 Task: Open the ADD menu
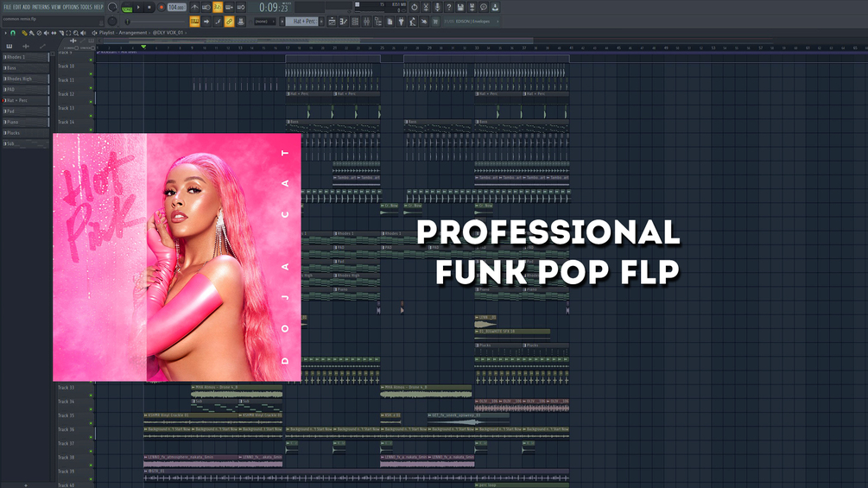[26, 7]
